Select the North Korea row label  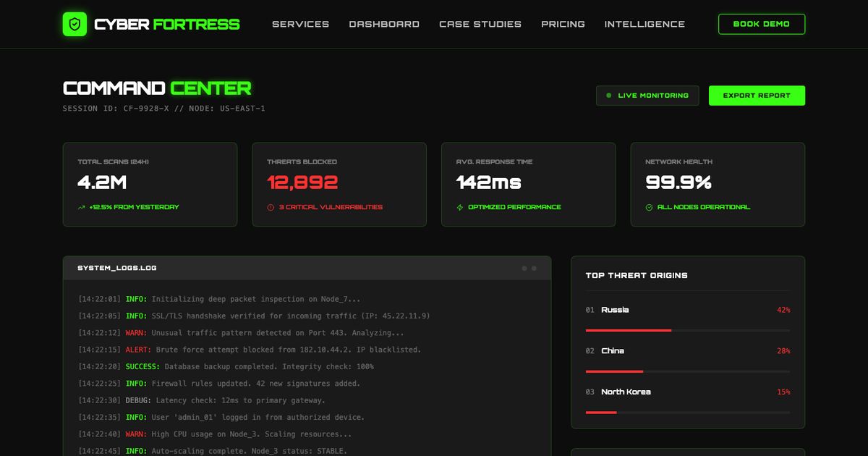point(626,392)
